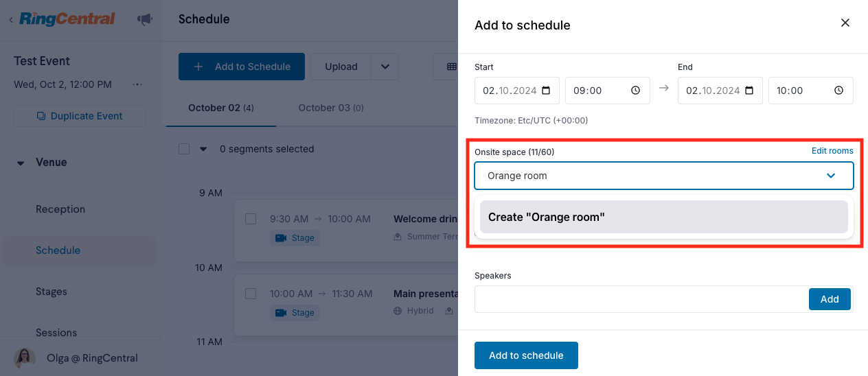The height and width of the screenshot is (376, 868).
Task: Open the end time clock icon
Action: pos(839,91)
